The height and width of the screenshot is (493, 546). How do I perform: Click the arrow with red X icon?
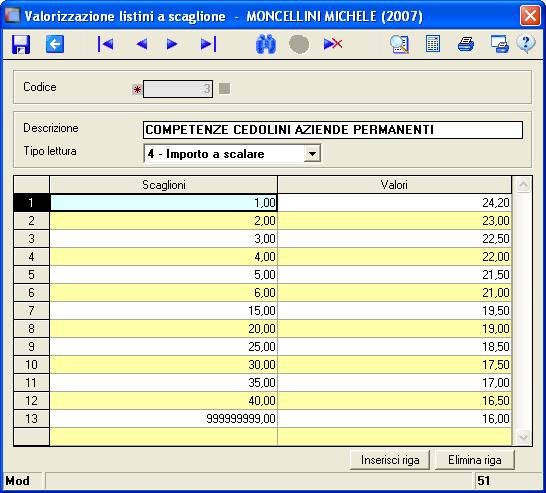[x=333, y=44]
